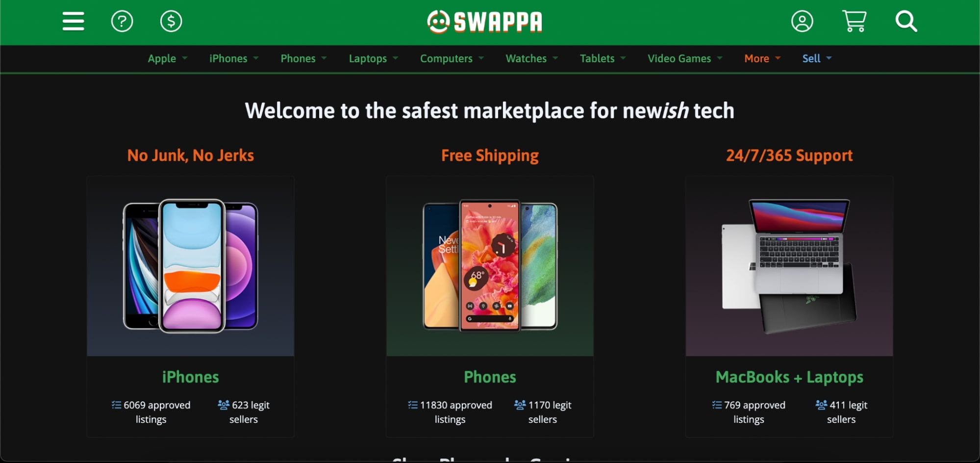
Task: Click the dollar sign pricing icon
Action: [171, 22]
